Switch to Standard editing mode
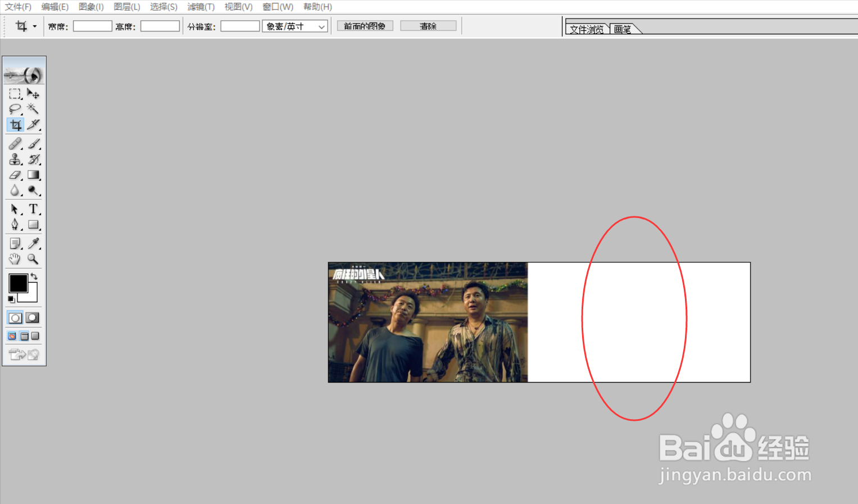The image size is (858, 504). tap(15, 318)
